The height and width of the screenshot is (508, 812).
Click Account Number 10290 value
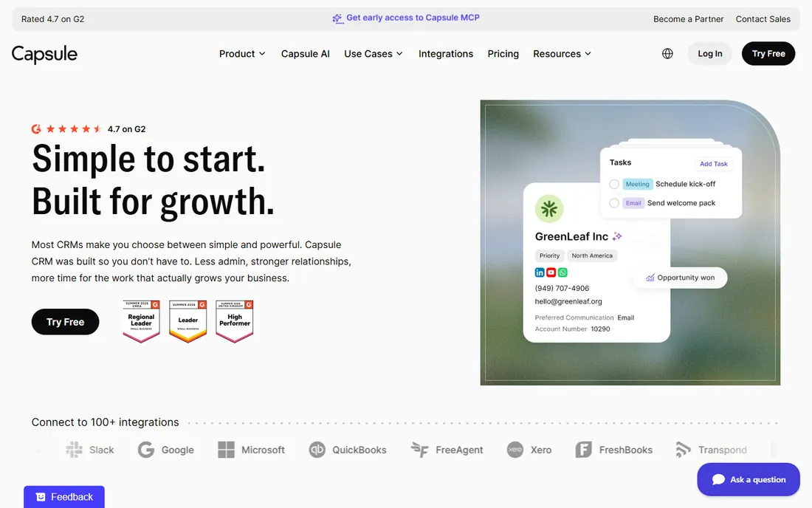600,329
